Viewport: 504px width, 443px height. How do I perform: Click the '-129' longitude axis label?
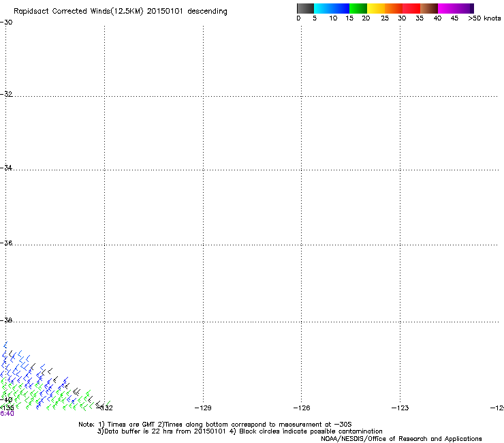pyautogui.click(x=203, y=408)
